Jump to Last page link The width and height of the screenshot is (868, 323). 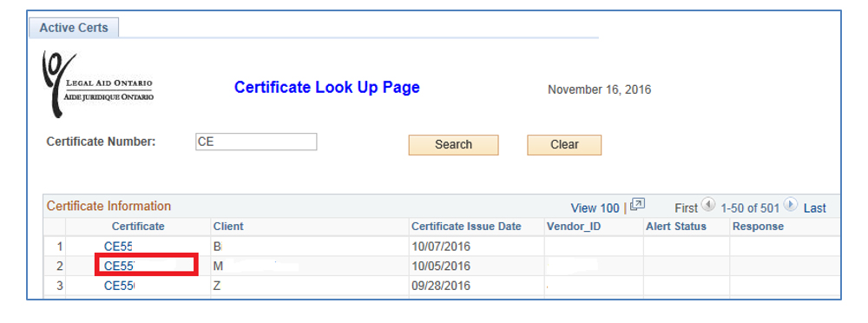(x=814, y=208)
